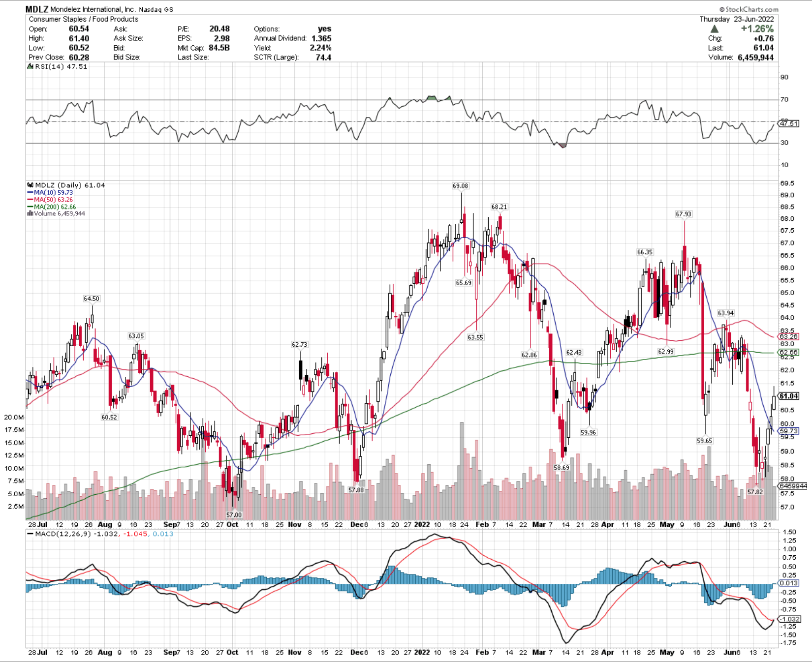Click the Last value 61.04 in header
The image size is (812, 662).
(x=763, y=48)
